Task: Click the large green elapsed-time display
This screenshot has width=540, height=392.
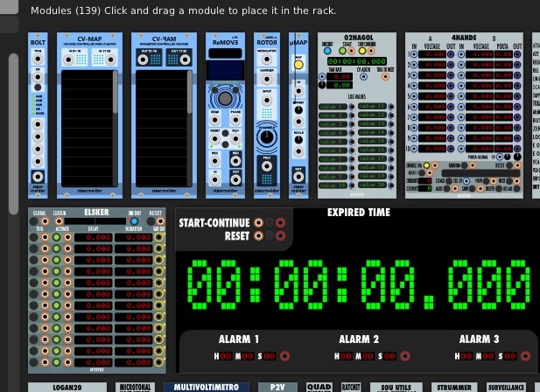Action: click(x=359, y=284)
